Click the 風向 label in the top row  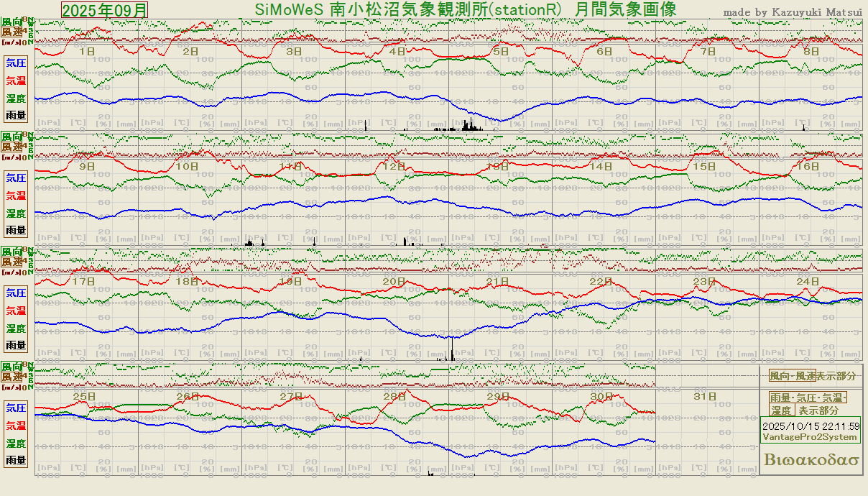click(11, 23)
